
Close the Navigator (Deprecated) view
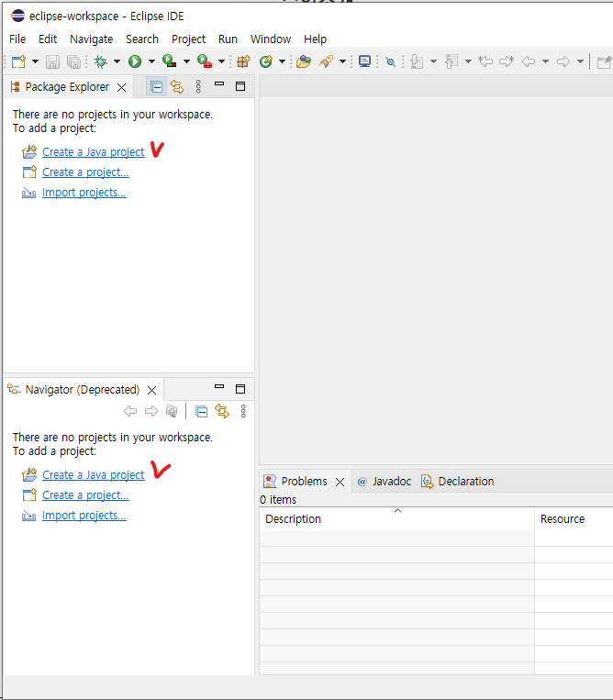151,391
